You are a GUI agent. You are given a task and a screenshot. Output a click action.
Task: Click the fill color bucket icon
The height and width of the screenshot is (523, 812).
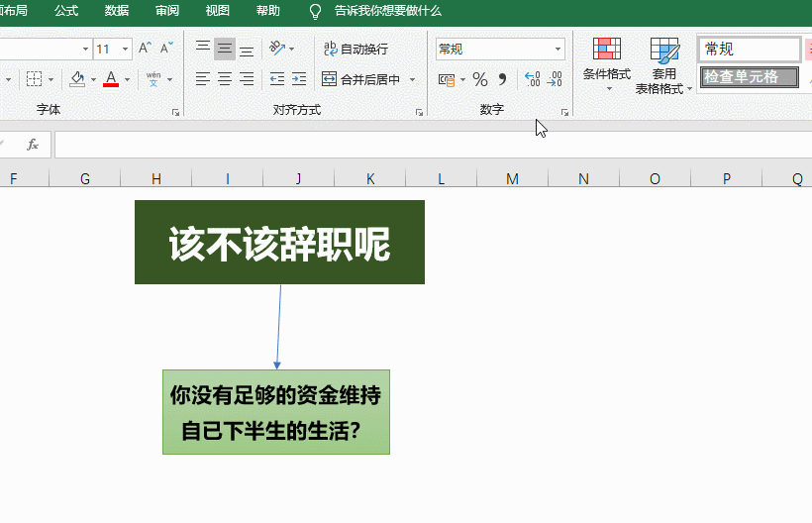point(77,79)
